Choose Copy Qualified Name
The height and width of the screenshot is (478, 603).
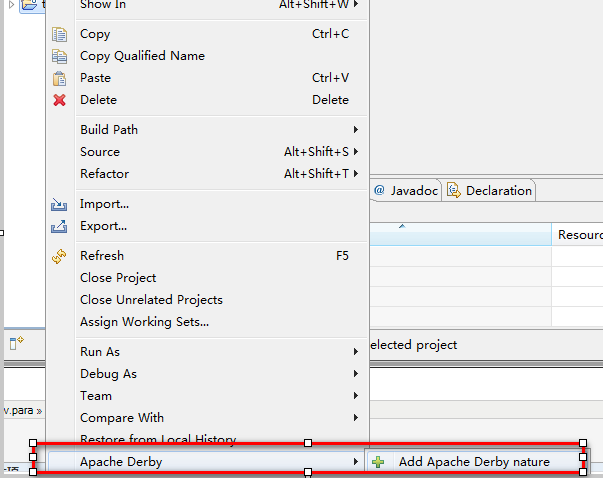pos(208,56)
